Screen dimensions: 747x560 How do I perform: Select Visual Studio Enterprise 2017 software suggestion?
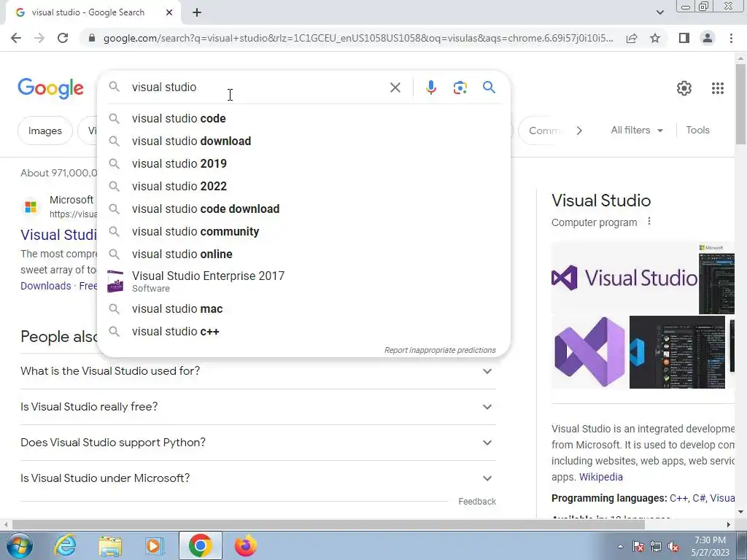[303, 281]
